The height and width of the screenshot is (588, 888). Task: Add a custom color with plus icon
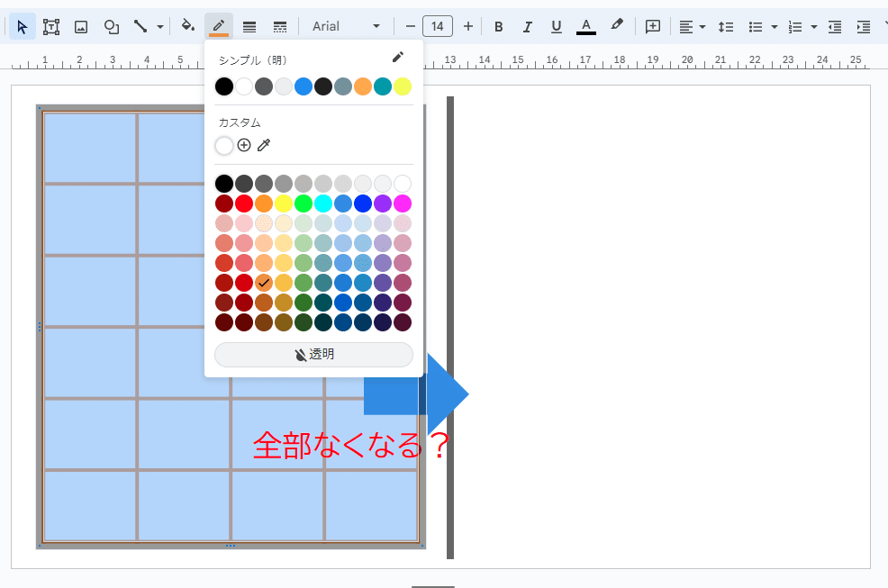coord(244,146)
